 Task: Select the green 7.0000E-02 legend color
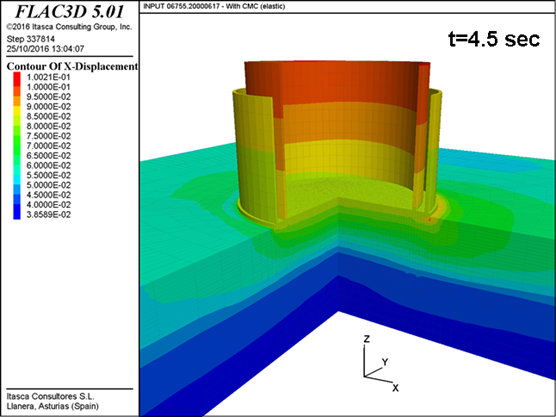tap(17, 146)
